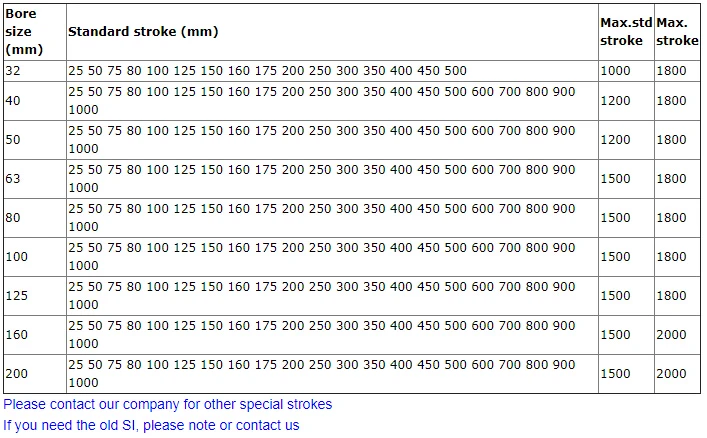The image size is (707, 438).
Task: Select bore size cell 32
Action: (35, 71)
